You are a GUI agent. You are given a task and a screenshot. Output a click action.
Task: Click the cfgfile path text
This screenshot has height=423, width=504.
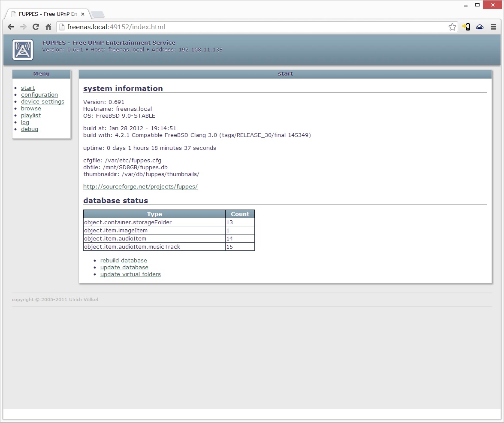click(123, 160)
